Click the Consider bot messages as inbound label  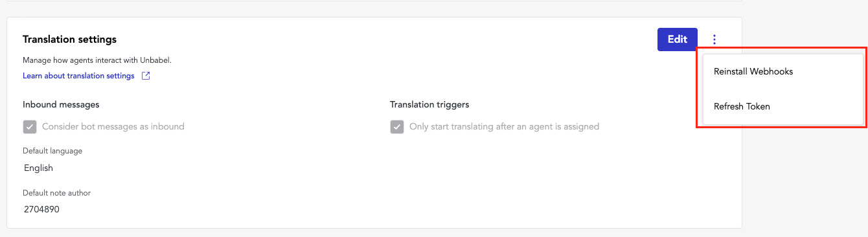pos(113,127)
